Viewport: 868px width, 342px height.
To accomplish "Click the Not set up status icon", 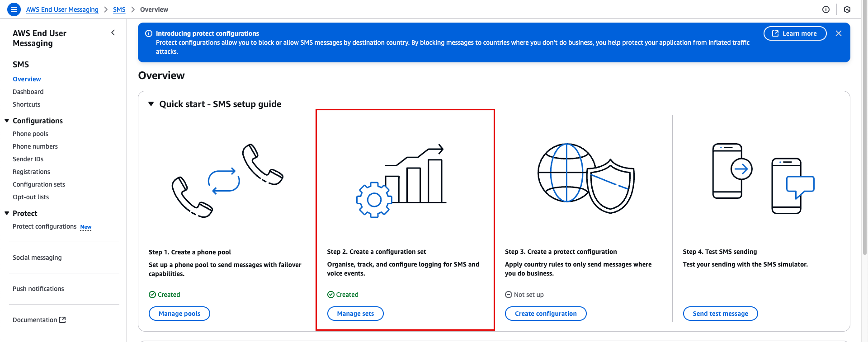I will [x=509, y=295].
